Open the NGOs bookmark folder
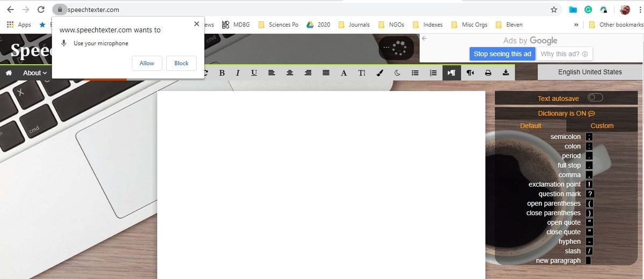The image size is (644, 279). click(391, 25)
